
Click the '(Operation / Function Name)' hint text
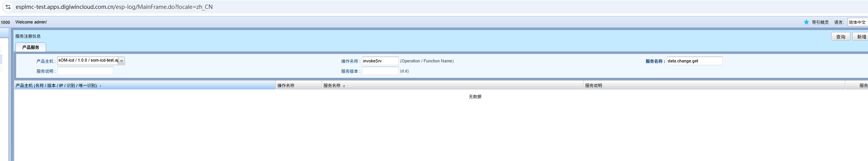coord(427,61)
